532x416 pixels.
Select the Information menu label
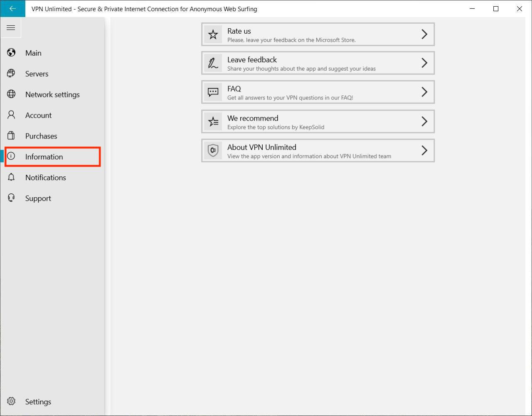pos(44,157)
